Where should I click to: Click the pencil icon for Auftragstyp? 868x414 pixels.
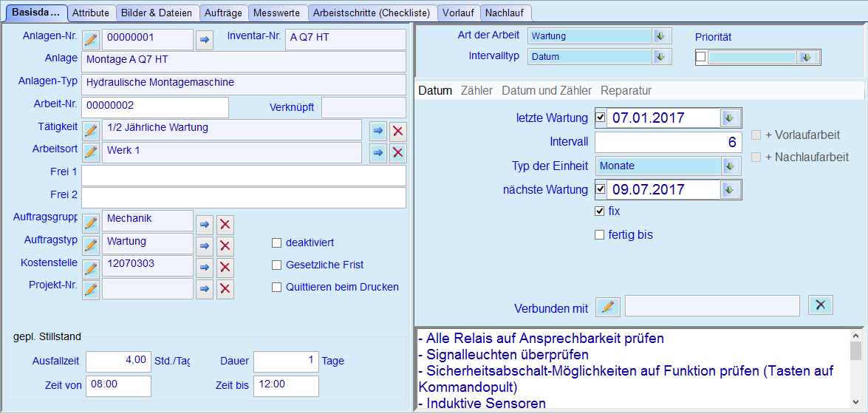tap(91, 245)
